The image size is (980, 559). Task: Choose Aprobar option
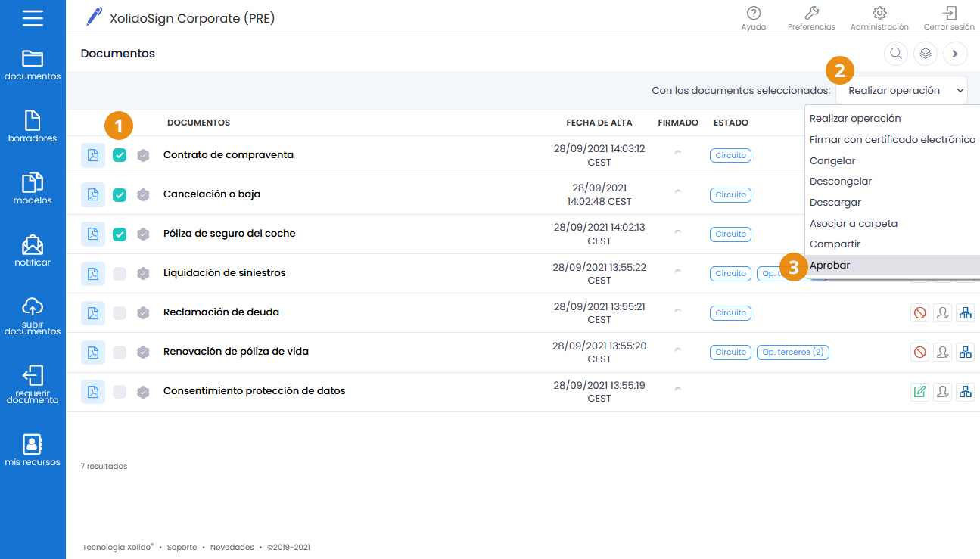coord(892,266)
